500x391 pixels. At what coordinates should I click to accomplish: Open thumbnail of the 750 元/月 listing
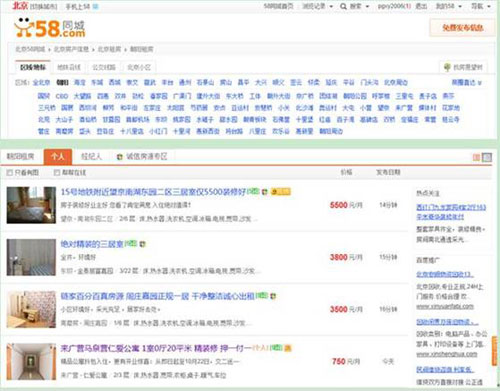[31, 361]
